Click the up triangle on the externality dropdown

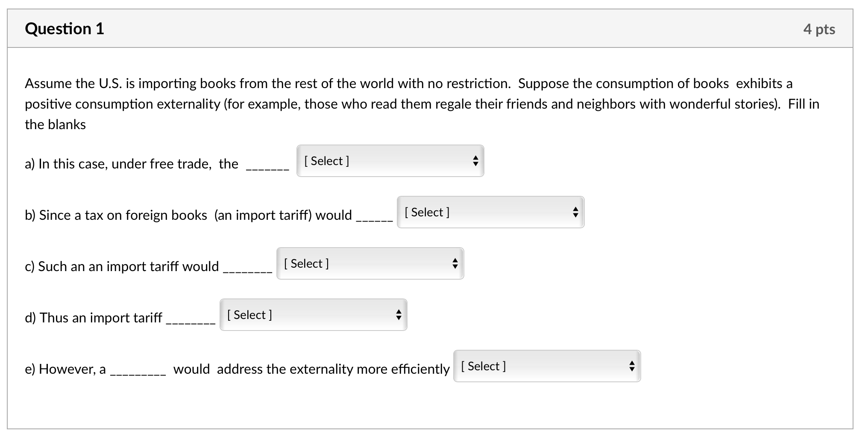[632, 363]
